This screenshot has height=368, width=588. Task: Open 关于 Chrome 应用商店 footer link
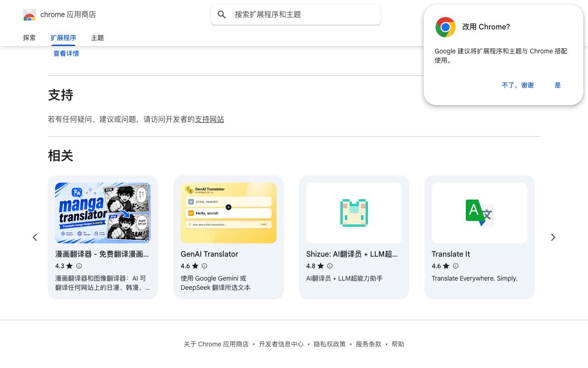[x=216, y=344]
